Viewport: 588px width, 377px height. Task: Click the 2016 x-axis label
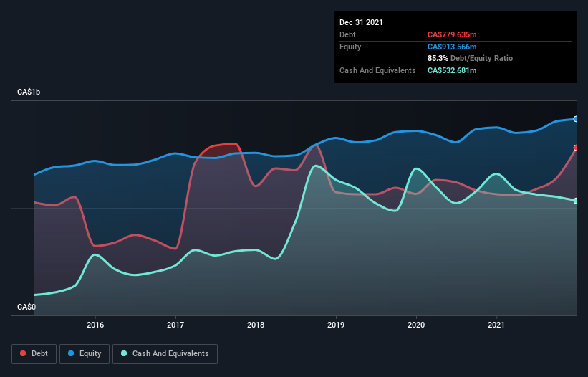(95, 325)
